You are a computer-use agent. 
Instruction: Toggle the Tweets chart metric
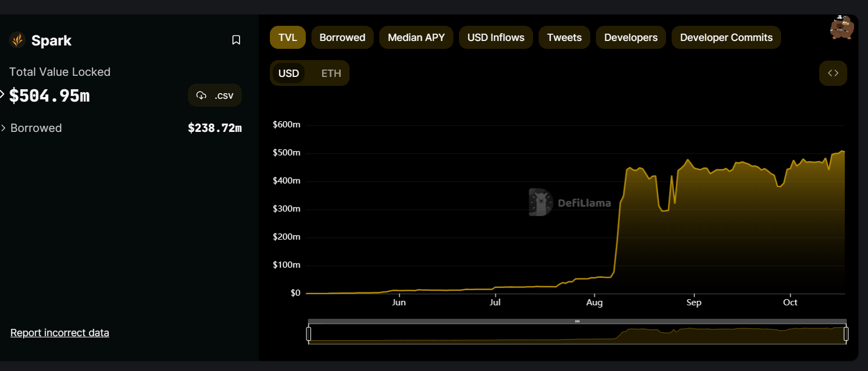click(564, 38)
